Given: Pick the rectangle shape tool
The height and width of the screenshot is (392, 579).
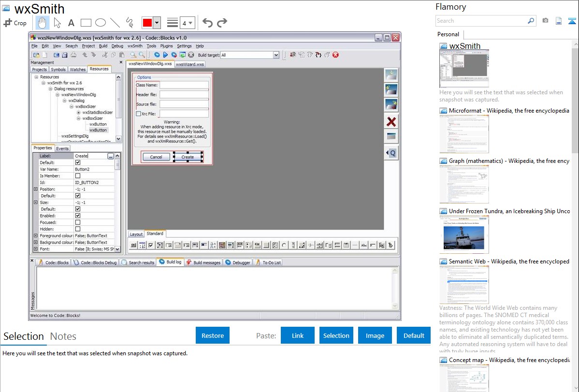Looking at the screenshot, I should pos(86,23).
